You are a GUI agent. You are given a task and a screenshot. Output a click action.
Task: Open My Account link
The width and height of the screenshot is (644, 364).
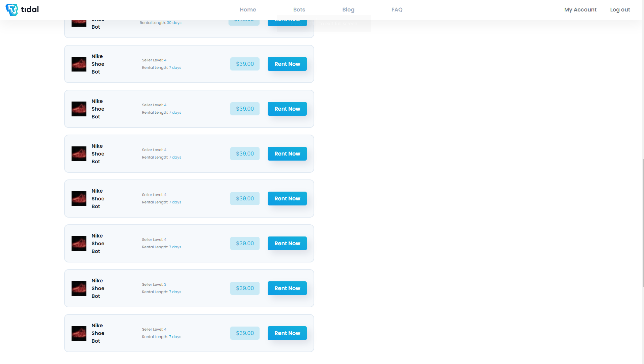tap(580, 9)
